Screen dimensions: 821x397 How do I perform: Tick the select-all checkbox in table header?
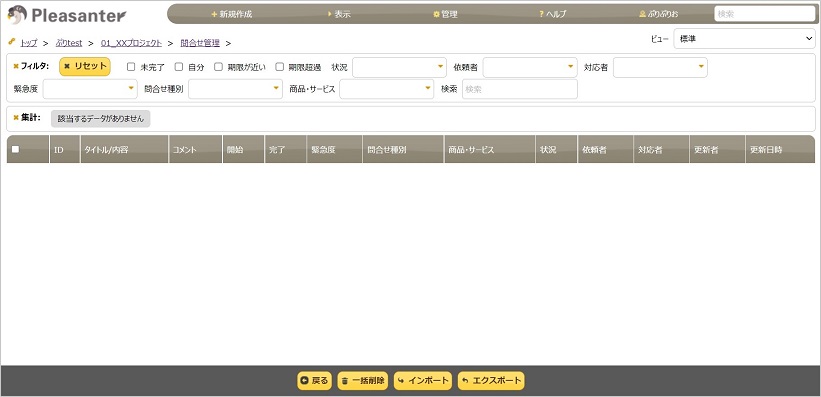[16, 149]
